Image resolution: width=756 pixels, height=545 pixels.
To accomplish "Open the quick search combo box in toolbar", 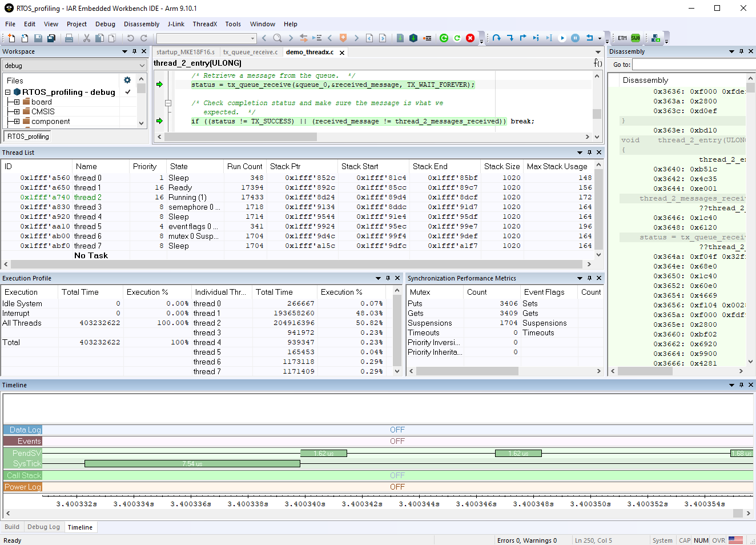I will [207, 38].
